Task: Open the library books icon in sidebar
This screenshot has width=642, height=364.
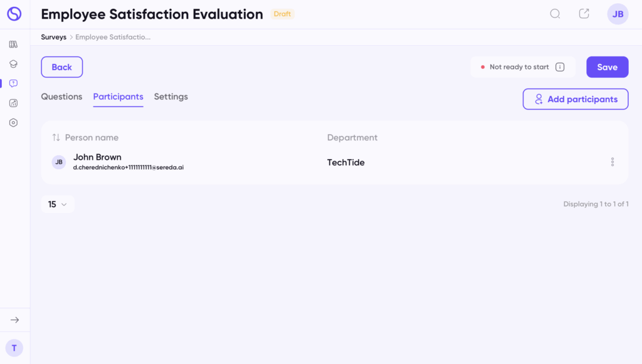Action: point(13,44)
